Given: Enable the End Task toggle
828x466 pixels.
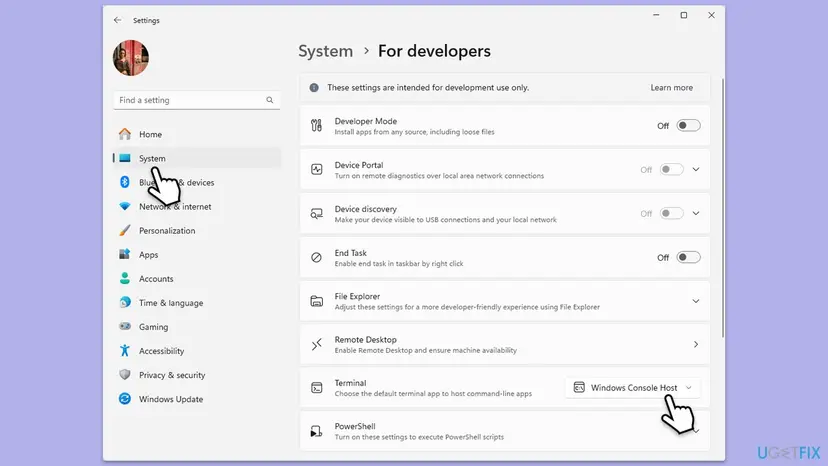Looking at the screenshot, I should coord(688,257).
